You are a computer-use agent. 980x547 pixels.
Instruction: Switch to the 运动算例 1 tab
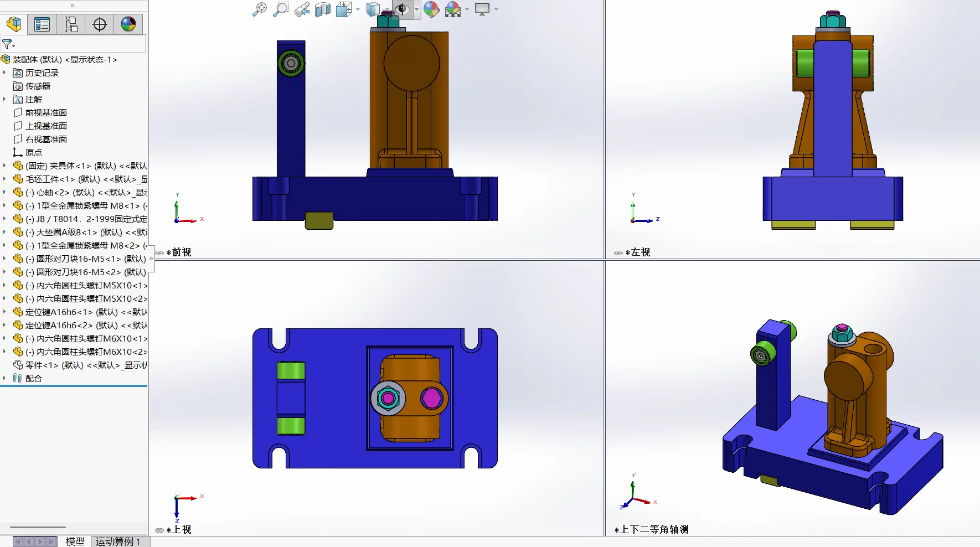click(x=118, y=541)
